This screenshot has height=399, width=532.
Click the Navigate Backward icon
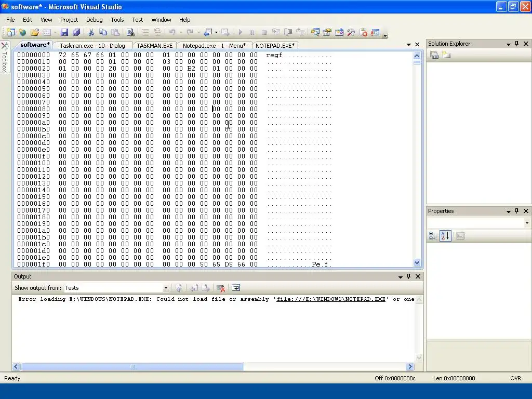click(208, 32)
